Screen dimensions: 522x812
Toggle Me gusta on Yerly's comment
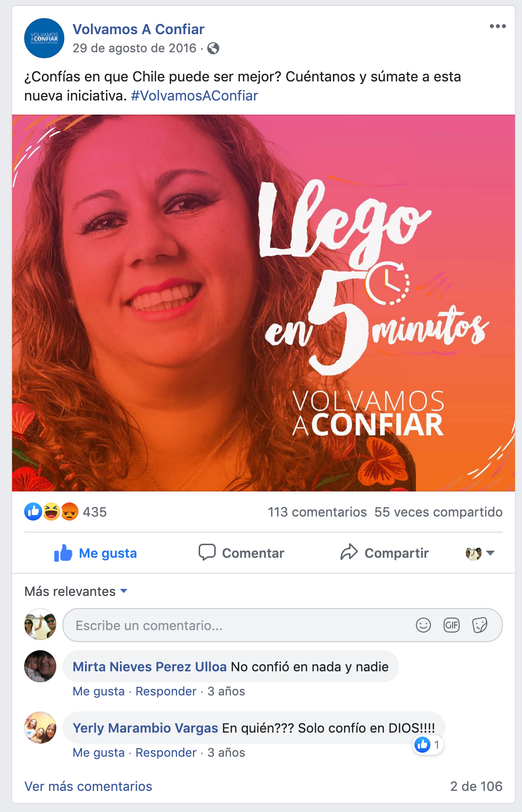pos(99,753)
